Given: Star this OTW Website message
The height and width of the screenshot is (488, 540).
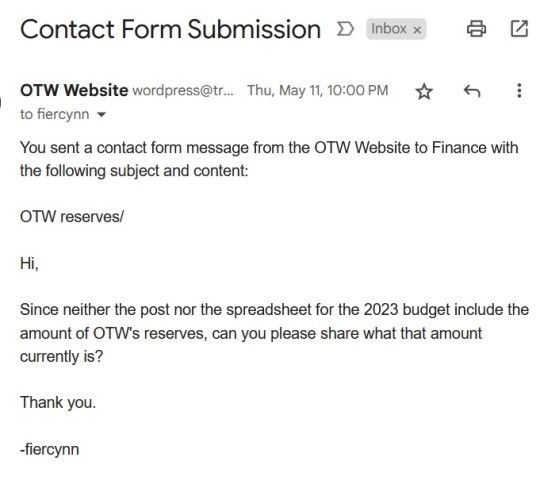Looking at the screenshot, I should point(424,92).
